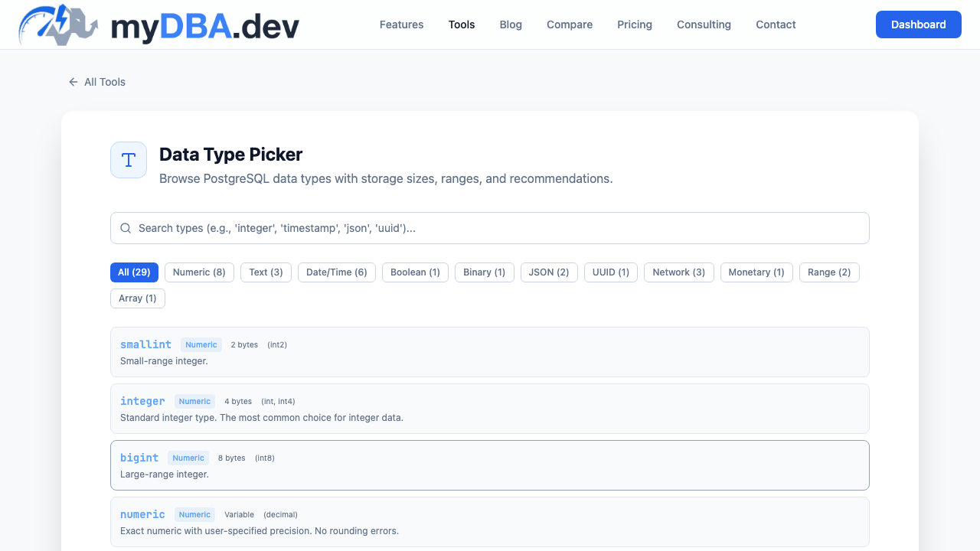
Task: Open the Features nav item
Action: pos(401,24)
